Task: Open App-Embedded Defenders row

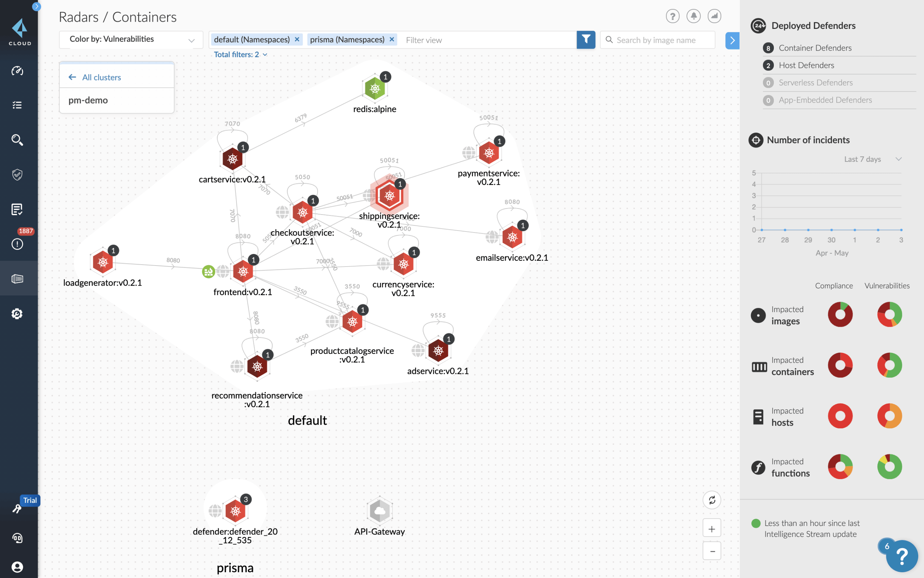Action: [839, 100]
